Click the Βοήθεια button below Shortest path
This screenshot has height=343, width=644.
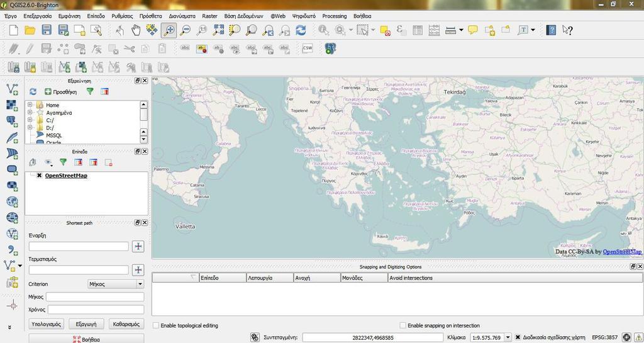(x=86, y=339)
